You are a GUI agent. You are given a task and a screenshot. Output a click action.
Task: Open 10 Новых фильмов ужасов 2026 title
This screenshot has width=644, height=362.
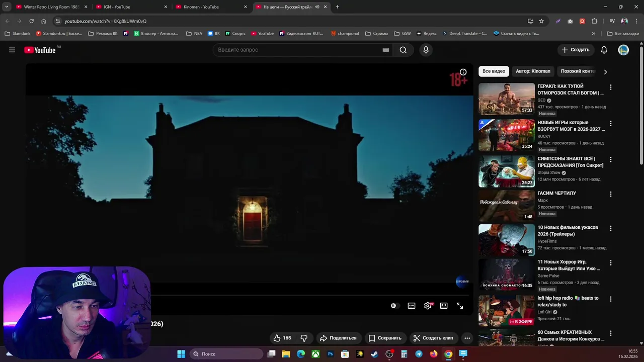point(568,231)
